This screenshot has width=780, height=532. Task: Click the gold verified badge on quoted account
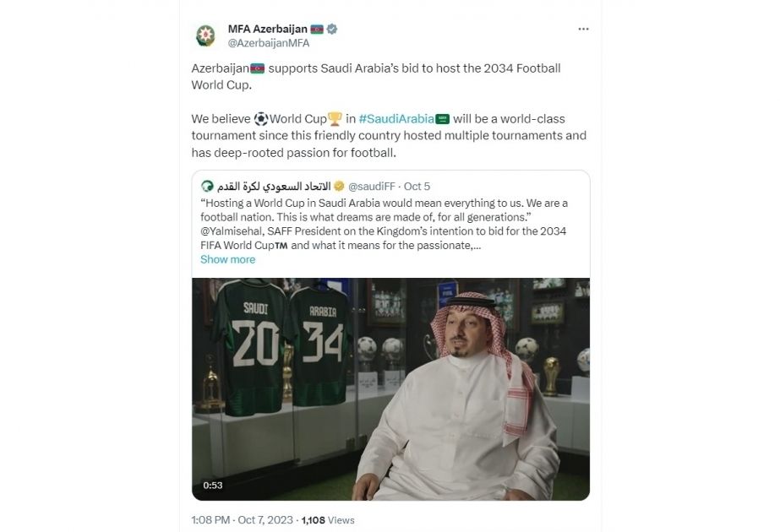pos(339,185)
